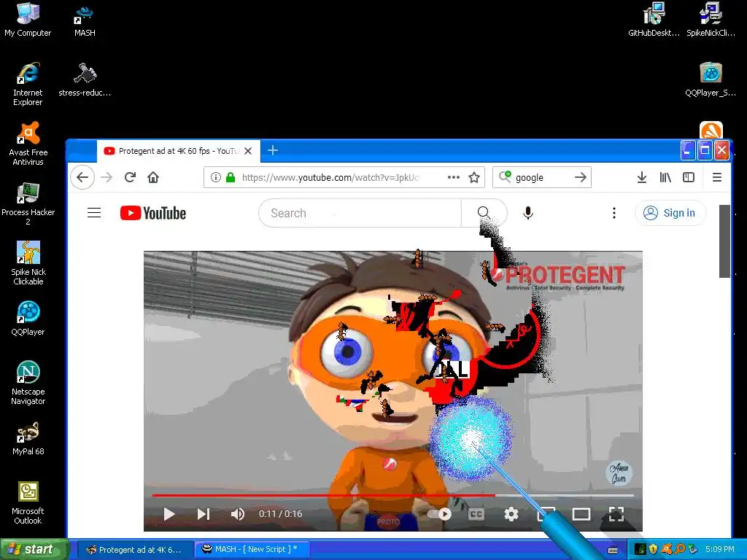Click the YouTube Search field
747x560 pixels.
click(x=360, y=213)
